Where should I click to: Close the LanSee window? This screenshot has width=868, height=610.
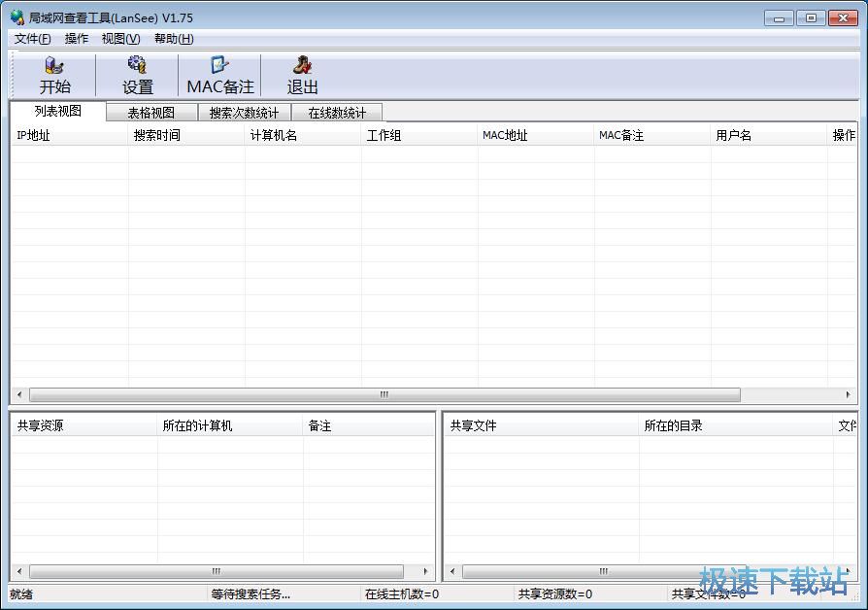click(x=843, y=18)
